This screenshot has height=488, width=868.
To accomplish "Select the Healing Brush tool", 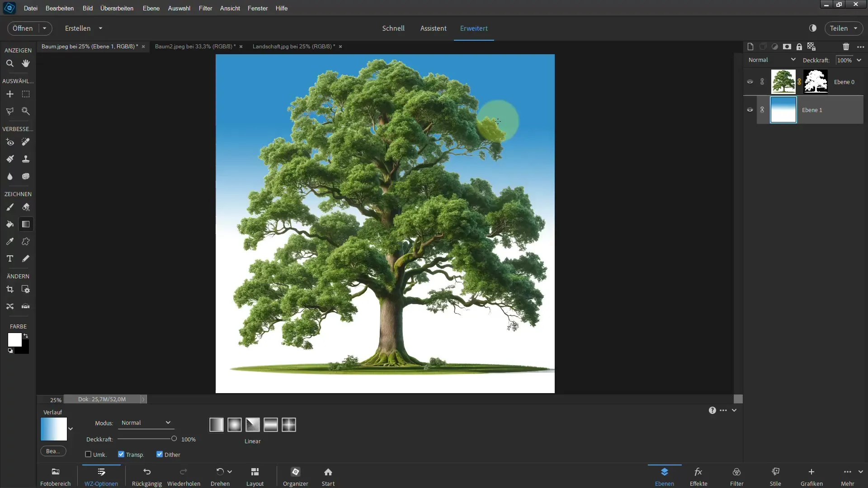I will 25,142.
